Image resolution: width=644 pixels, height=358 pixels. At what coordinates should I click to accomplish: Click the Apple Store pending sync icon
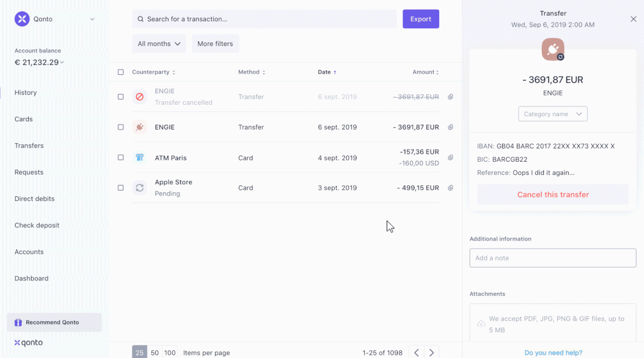pyautogui.click(x=140, y=188)
